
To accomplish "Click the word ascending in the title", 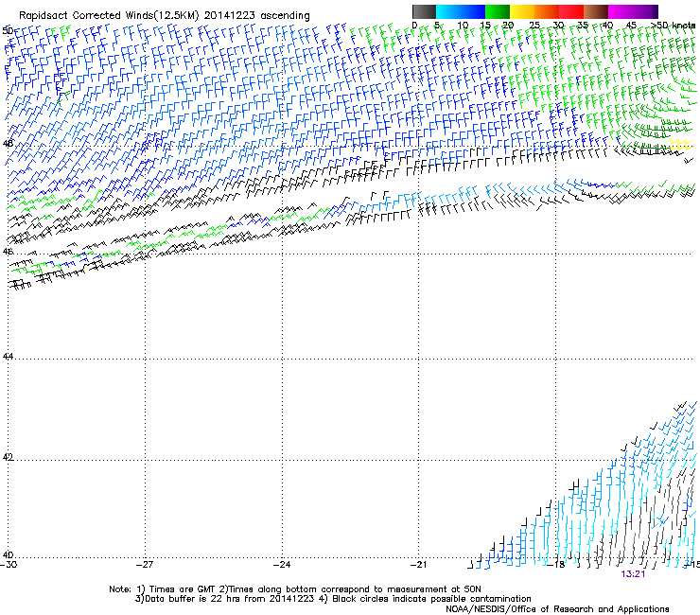I will pos(285,16).
